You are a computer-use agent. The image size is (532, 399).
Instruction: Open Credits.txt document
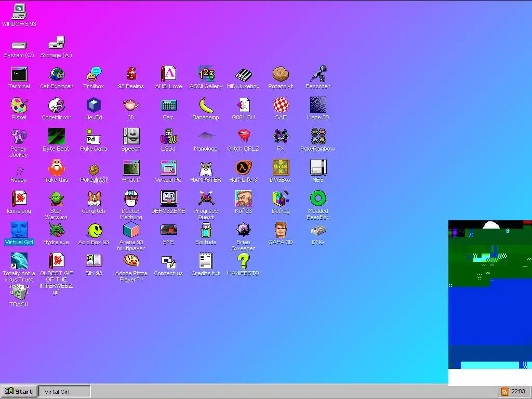206,262
